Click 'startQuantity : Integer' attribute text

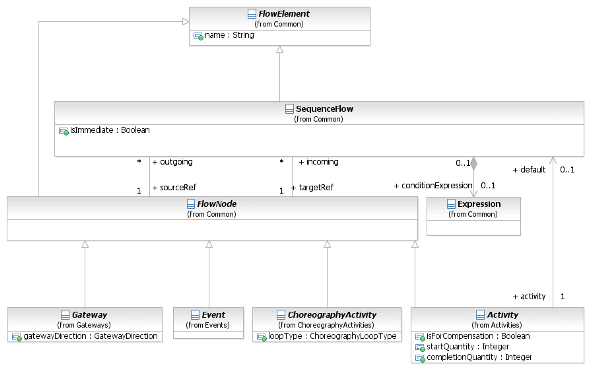click(468, 347)
